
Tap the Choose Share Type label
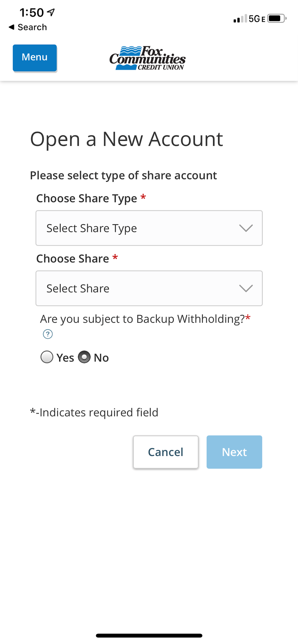(87, 198)
